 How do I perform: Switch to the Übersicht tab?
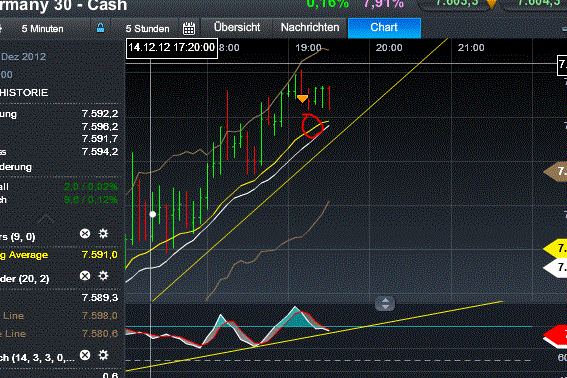click(x=237, y=27)
